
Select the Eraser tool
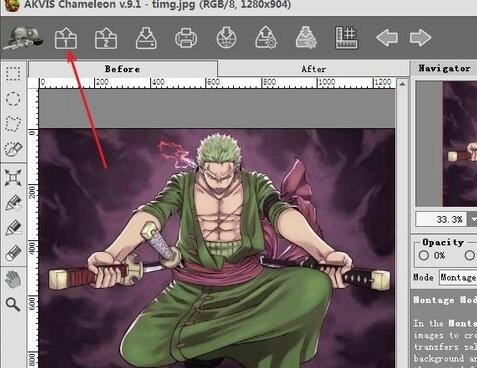[13, 253]
